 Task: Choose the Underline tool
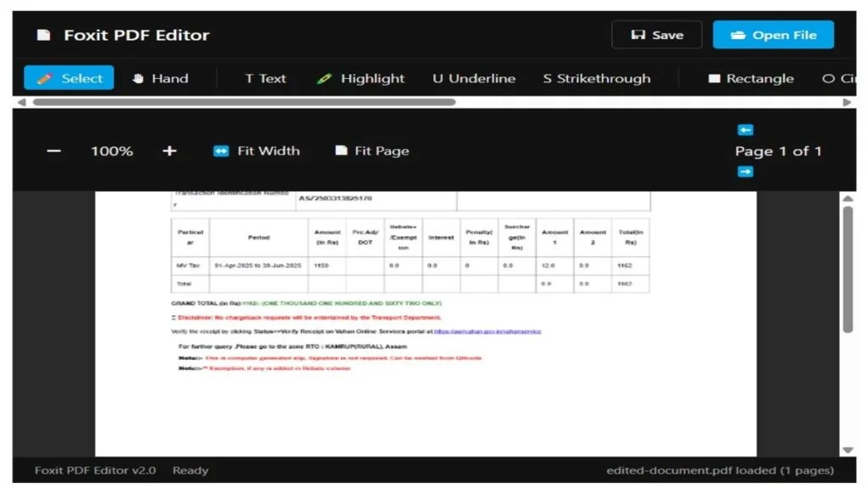tap(474, 78)
